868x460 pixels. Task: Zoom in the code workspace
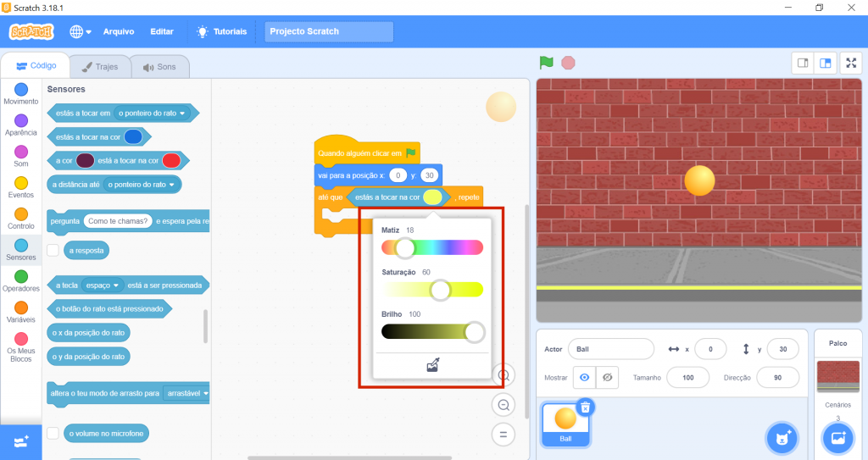[504, 375]
